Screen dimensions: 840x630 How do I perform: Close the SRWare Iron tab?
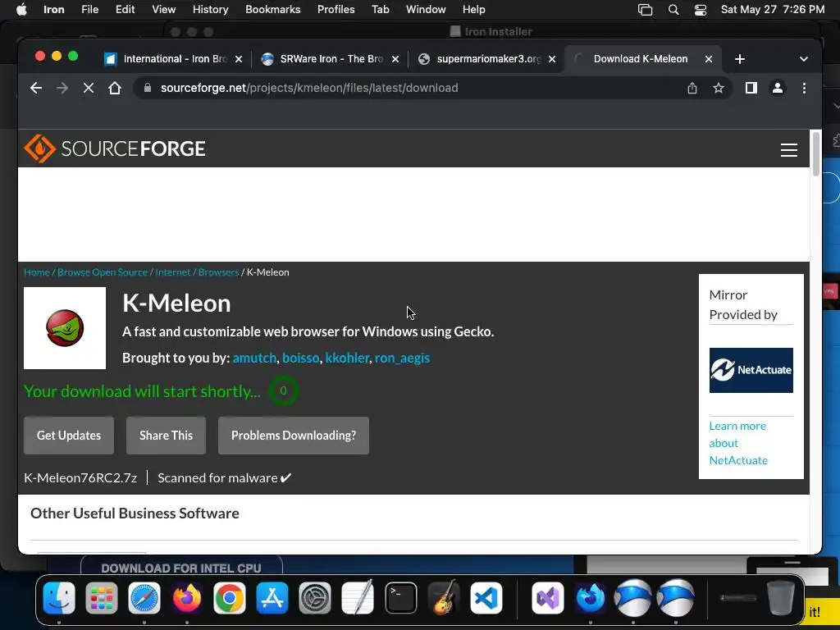pos(395,59)
